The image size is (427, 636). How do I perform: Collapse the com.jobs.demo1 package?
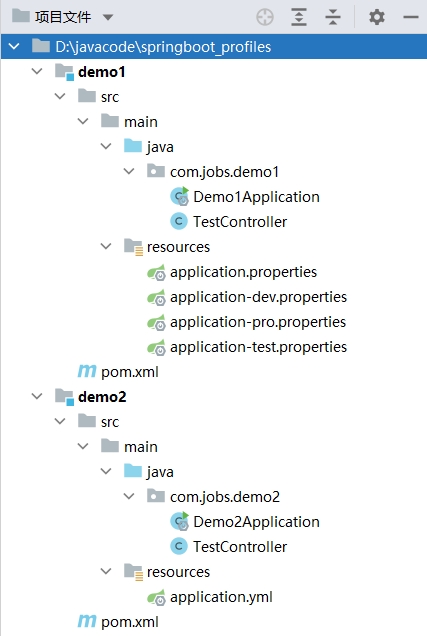click(129, 171)
